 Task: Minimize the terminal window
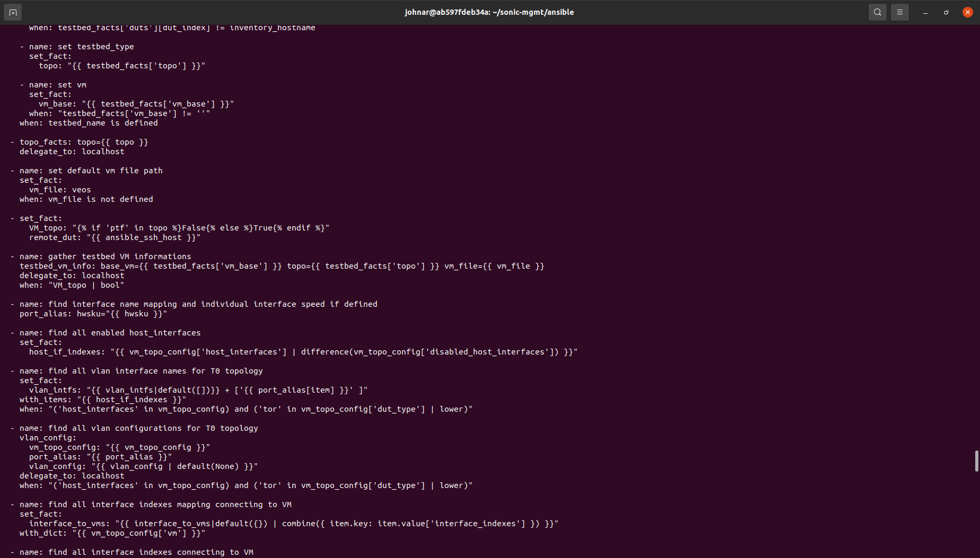925,12
